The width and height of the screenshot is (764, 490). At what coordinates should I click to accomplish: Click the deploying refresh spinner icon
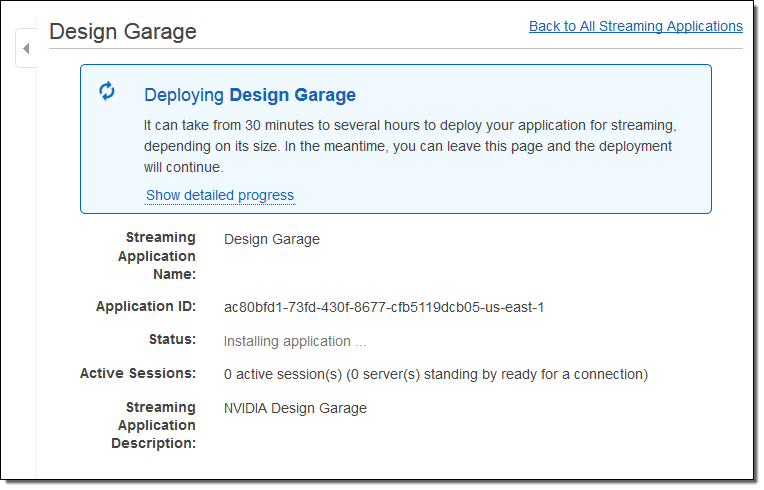click(107, 92)
